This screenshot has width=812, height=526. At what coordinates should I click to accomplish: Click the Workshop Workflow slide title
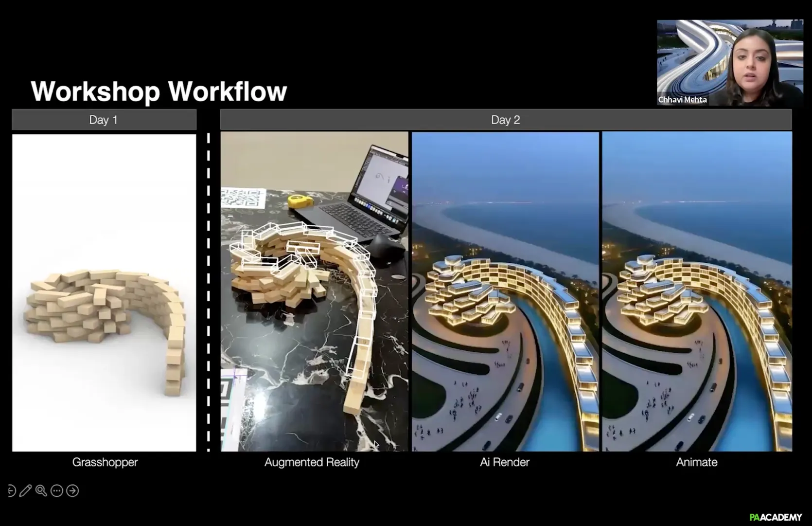[159, 91]
